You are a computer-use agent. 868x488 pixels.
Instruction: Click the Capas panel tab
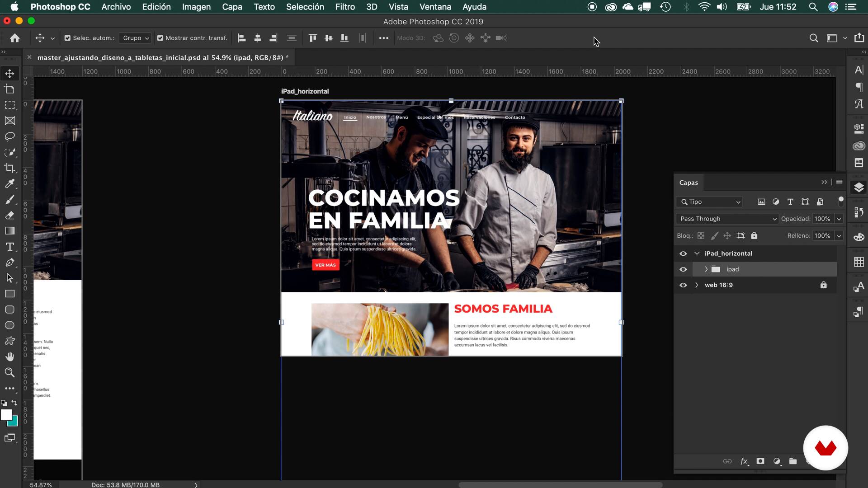click(x=688, y=183)
